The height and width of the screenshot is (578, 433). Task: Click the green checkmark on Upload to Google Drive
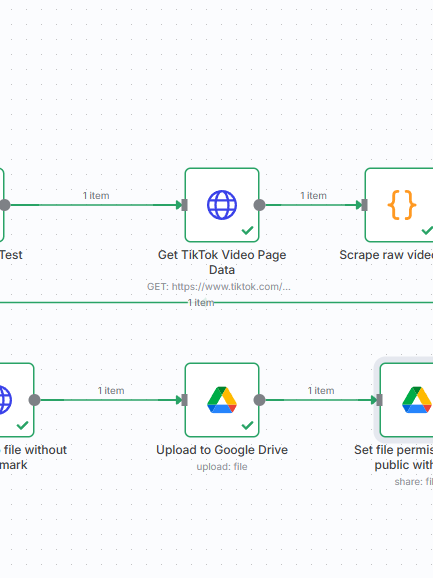(247, 425)
